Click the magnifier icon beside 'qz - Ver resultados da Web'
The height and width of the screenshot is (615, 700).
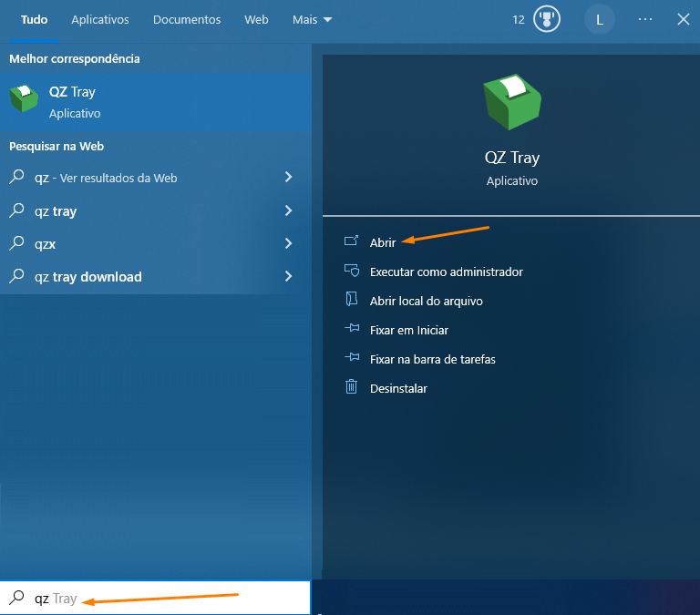pyautogui.click(x=16, y=177)
